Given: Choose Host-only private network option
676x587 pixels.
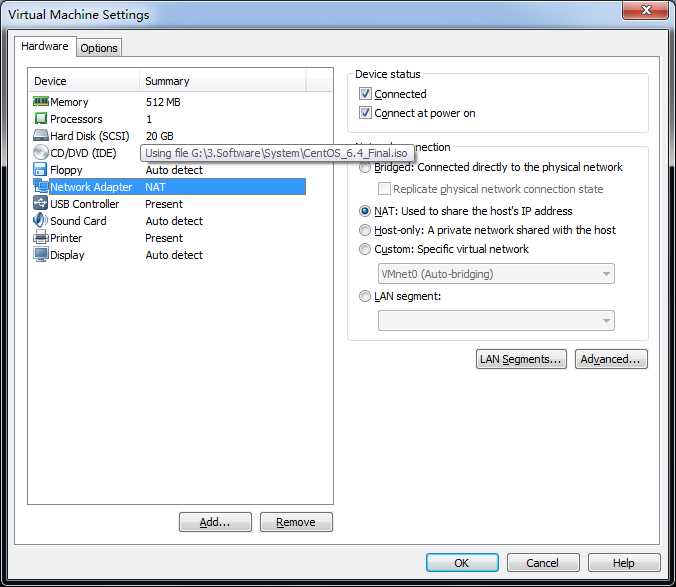Looking at the screenshot, I should pyautogui.click(x=365, y=230).
